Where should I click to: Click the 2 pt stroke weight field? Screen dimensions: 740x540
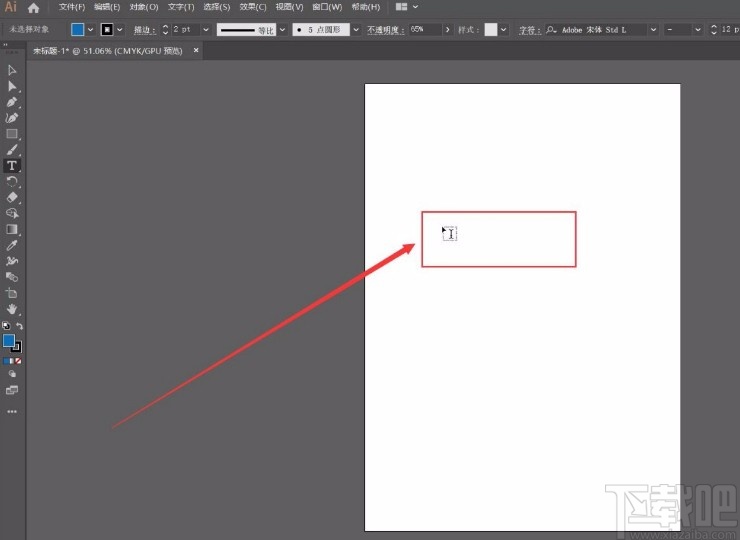pyautogui.click(x=186, y=30)
